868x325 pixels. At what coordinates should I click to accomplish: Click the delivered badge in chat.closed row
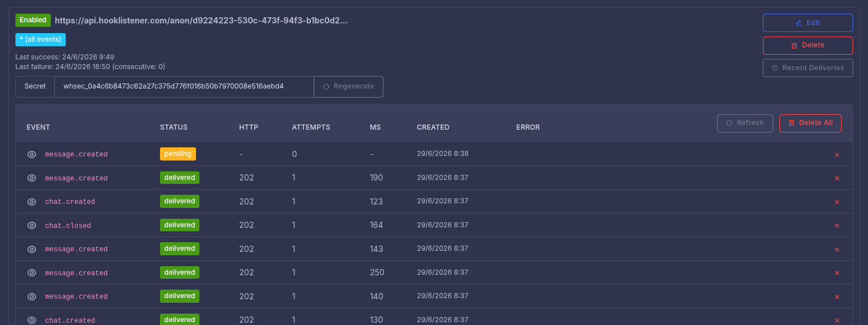[x=179, y=225]
